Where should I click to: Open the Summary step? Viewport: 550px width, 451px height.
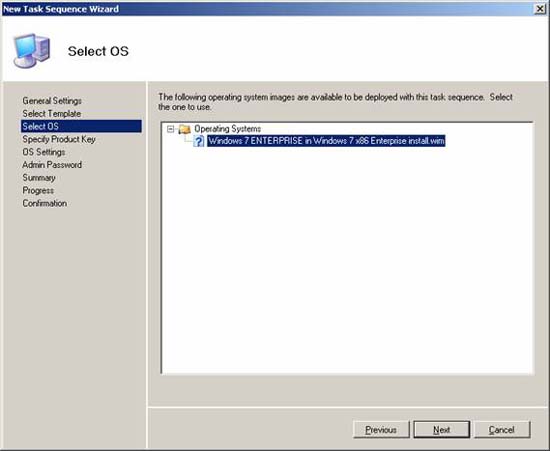(39, 178)
